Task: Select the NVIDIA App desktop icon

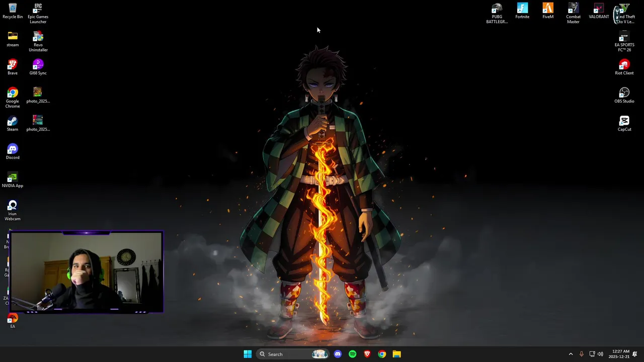Action: [x=13, y=180]
